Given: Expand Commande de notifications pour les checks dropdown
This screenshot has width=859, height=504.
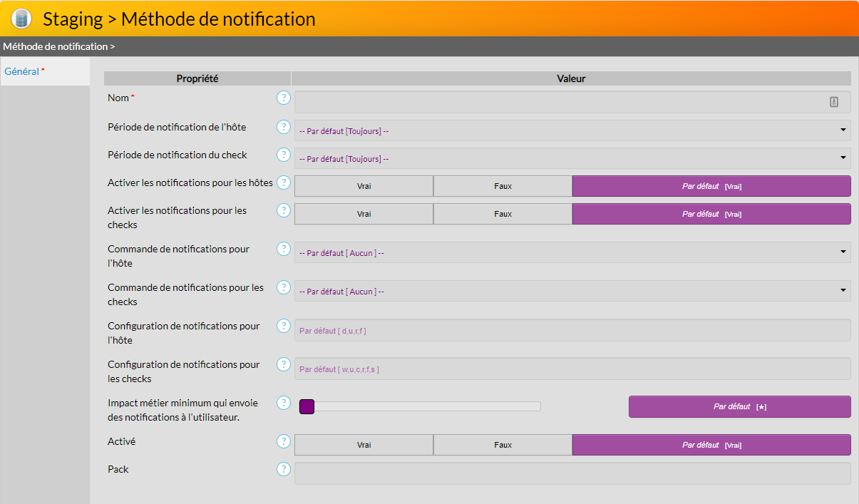Looking at the screenshot, I should (x=572, y=291).
